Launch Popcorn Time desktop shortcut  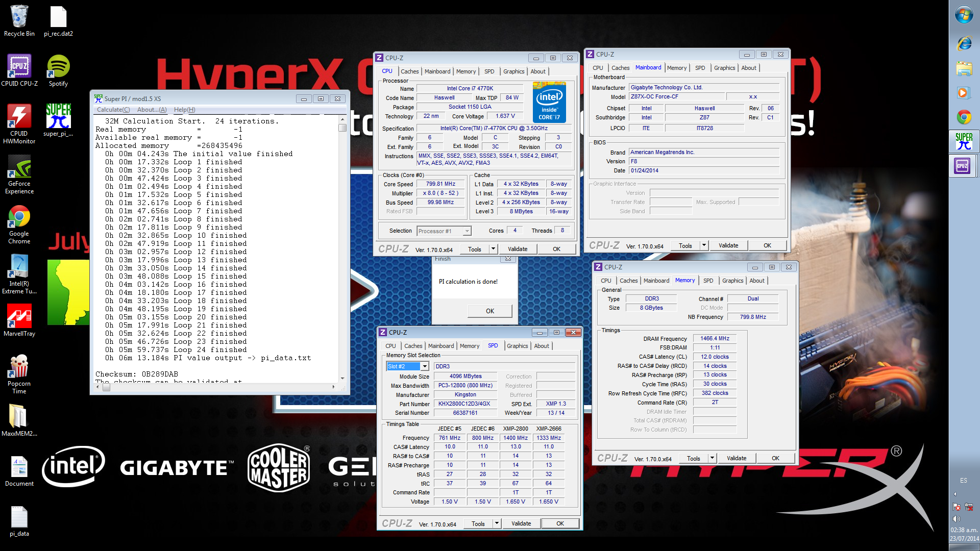coord(19,374)
